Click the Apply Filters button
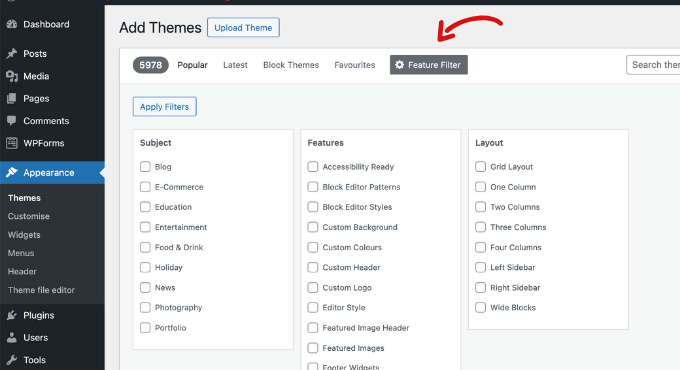Screen dimensions: 680x370 tap(164, 107)
